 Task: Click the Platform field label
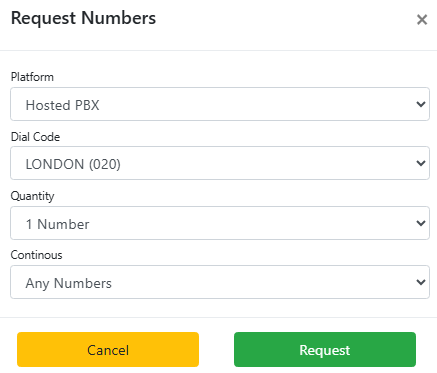click(x=32, y=77)
